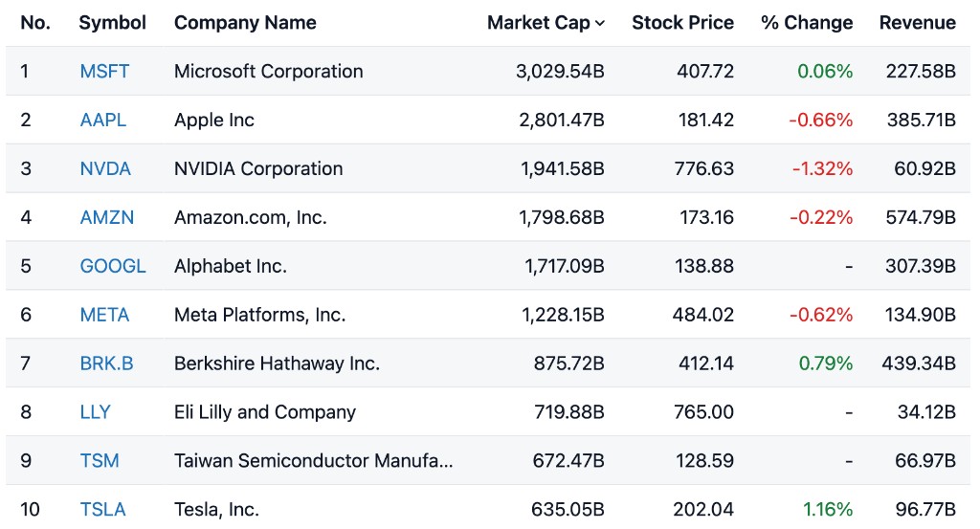Sort table by % Change header
Viewport: 980px width, 529px height.
(807, 23)
